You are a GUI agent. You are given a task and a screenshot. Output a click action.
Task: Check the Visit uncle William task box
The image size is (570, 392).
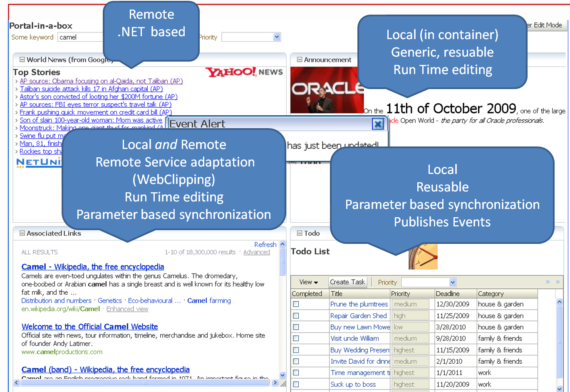click(296, 339)
